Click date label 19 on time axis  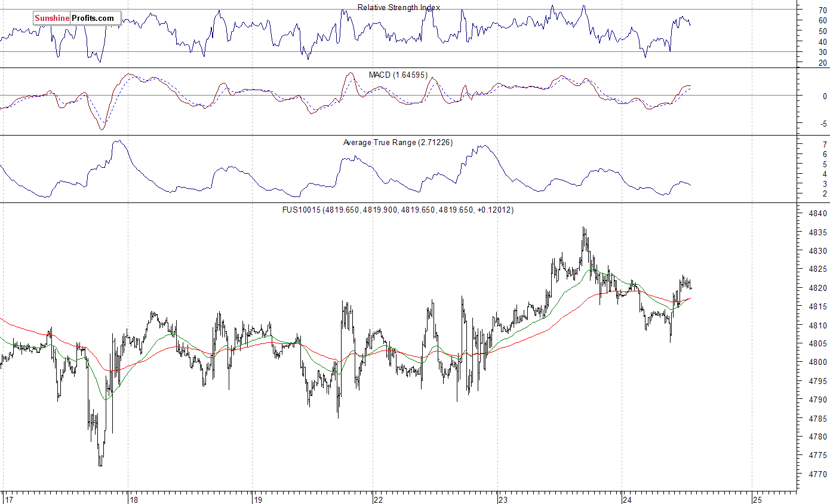pyautogui.click(x=258, y=499)
